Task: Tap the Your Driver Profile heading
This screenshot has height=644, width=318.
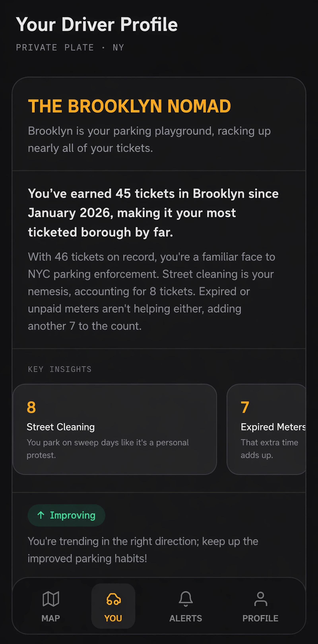Action: 97,24
